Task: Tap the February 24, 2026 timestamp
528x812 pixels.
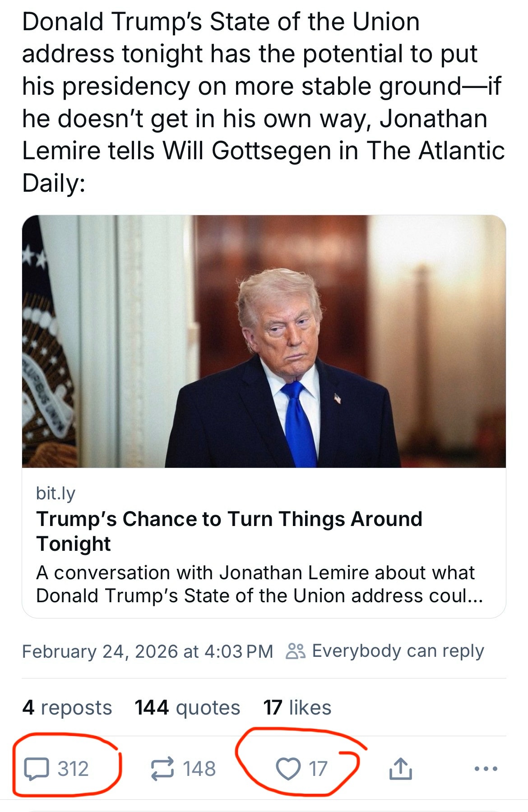Action: [x=148, y=651]
